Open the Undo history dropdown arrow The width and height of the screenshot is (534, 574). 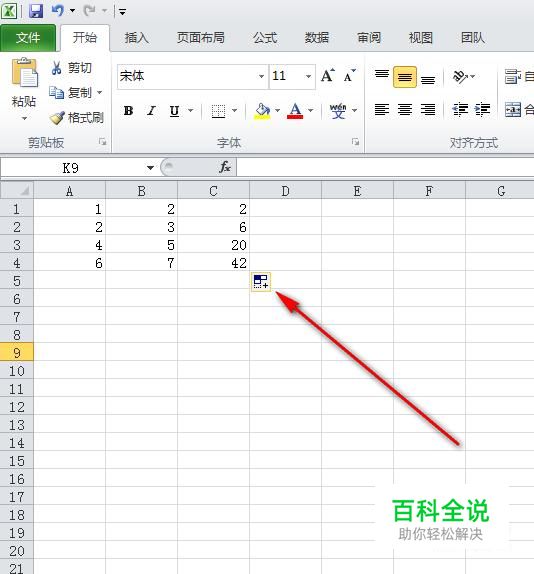pos(72,11)
